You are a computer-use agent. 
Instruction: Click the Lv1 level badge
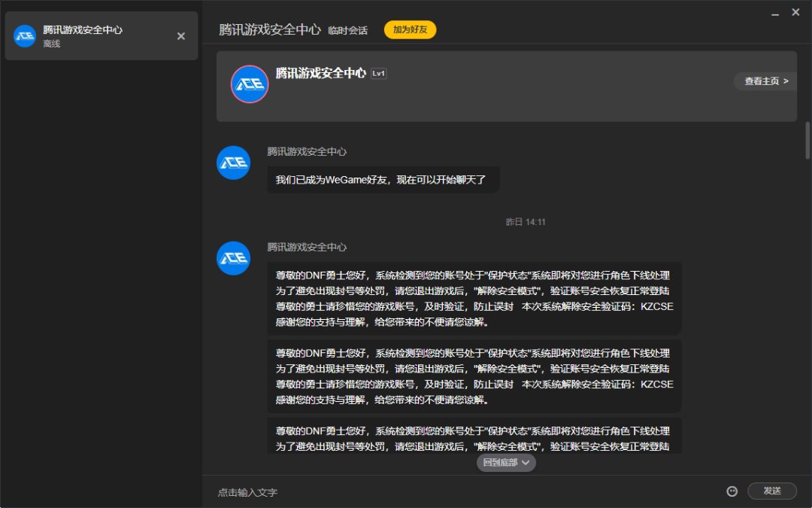click(378, 74)
